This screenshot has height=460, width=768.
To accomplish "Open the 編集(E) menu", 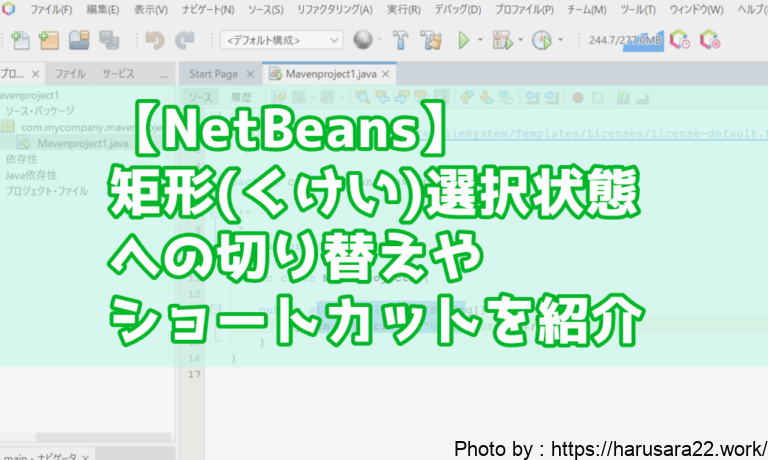I will (103, 10).
